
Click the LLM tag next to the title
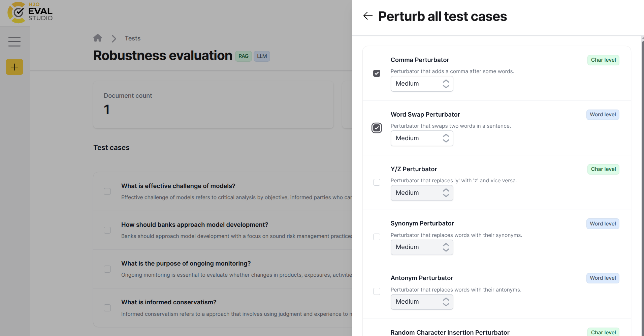tap(262, 56)
